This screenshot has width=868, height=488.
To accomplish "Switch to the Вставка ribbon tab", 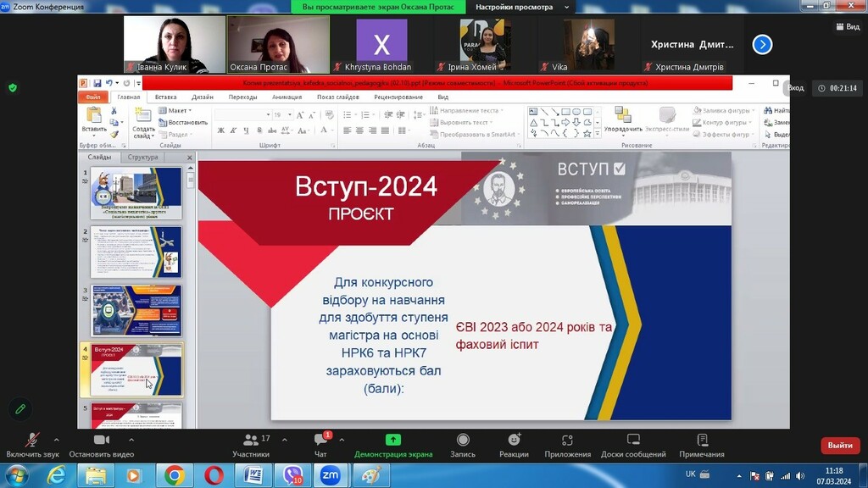I will point(166,97).
